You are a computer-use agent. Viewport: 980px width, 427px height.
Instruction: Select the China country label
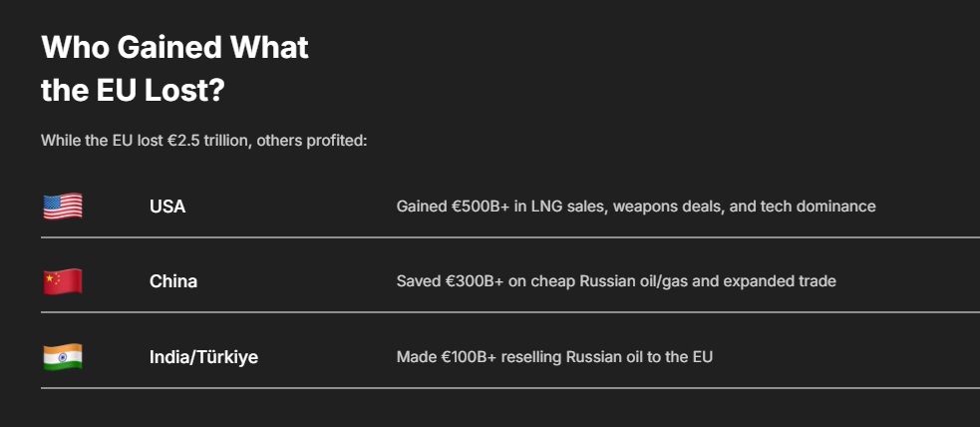point(173,281)
